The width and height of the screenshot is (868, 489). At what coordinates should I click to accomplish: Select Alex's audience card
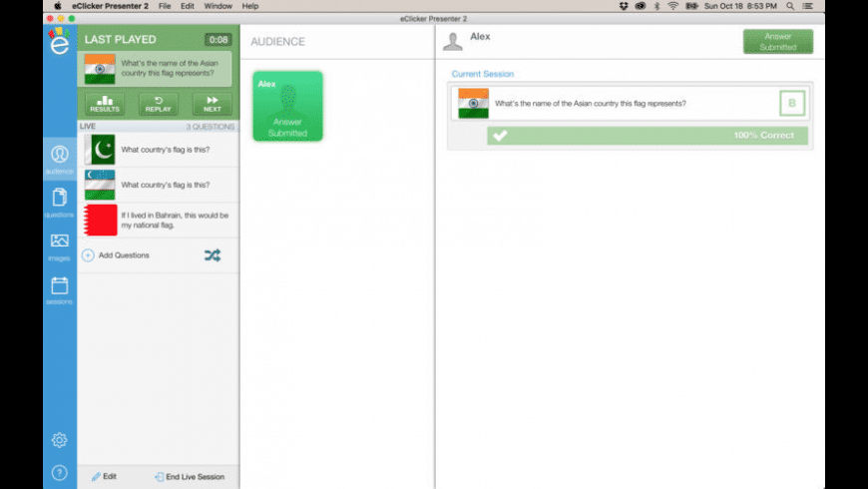288,106
